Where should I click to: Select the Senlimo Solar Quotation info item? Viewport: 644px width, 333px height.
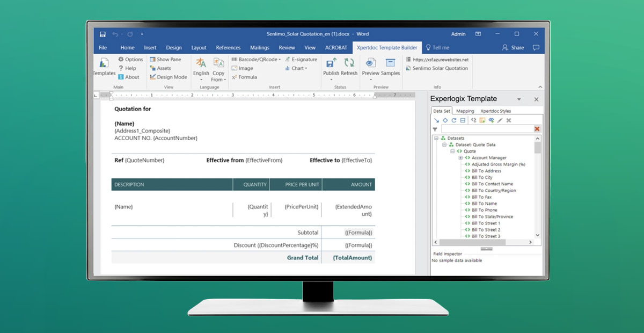point(437,68)
